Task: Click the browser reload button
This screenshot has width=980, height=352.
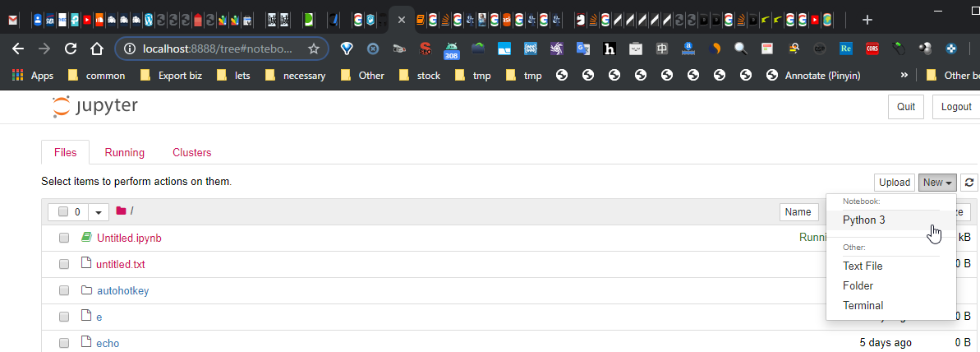Action: tap(71, 49)
